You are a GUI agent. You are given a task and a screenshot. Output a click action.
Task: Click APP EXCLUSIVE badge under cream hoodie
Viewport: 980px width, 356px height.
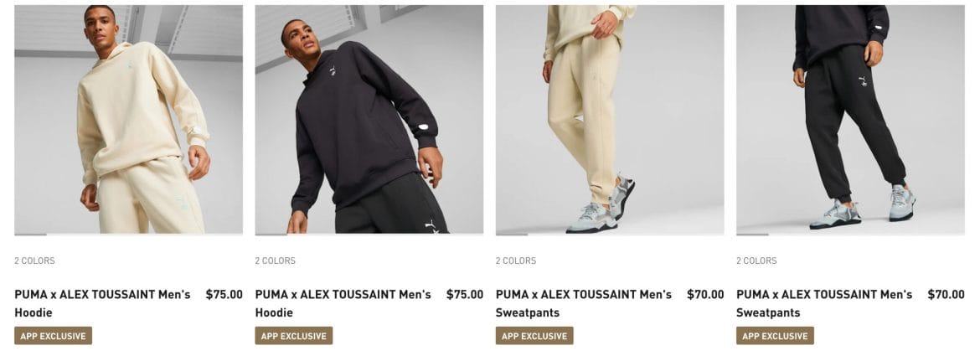(53, 335)
